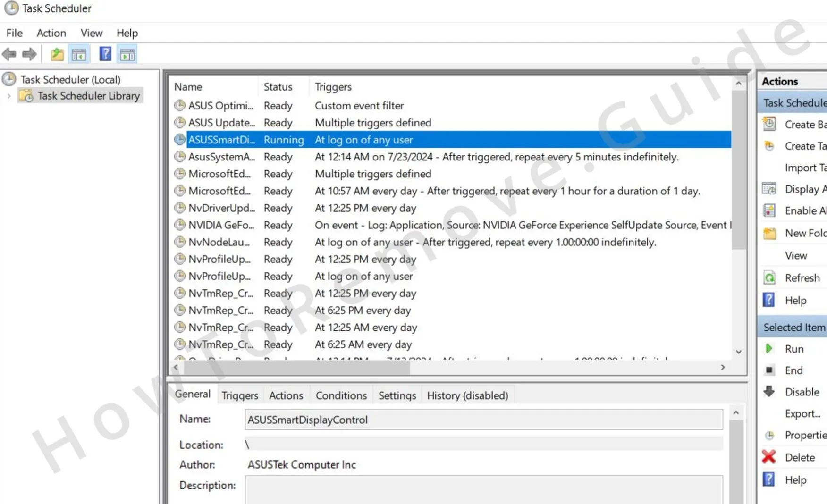The height and width of the screenshot is (504, 827).
Task: Toggle the Show/Hide Action Pane toolbar icon
Action: point(127,54)
